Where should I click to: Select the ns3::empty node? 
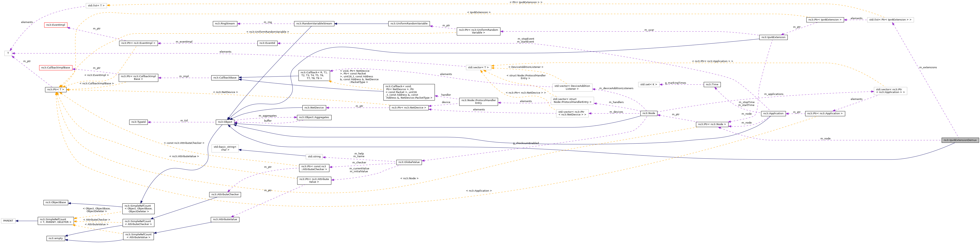tap(56, 238)
